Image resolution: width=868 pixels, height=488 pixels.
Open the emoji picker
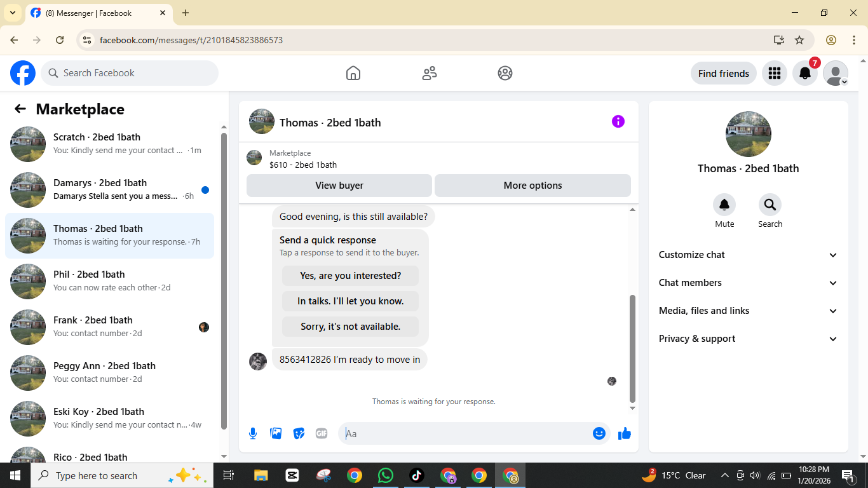(599, 433)
